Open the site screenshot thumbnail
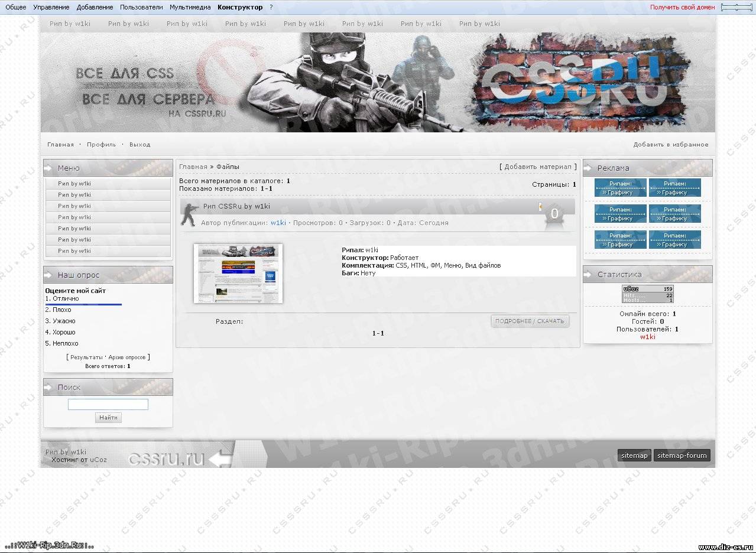The image size is (756, 553). [x=238, y=273]
